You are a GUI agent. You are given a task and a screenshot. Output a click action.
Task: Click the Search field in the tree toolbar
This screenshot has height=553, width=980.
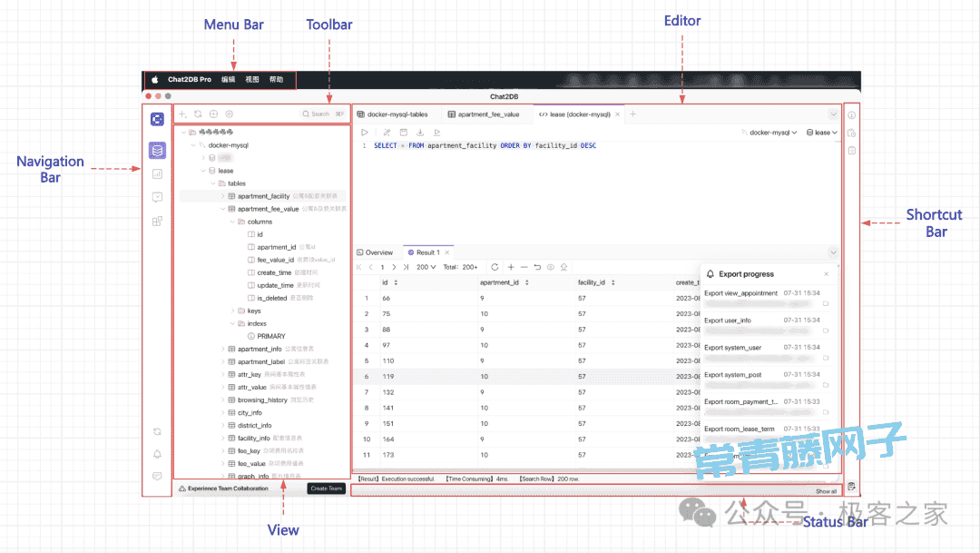click(323, 114)
